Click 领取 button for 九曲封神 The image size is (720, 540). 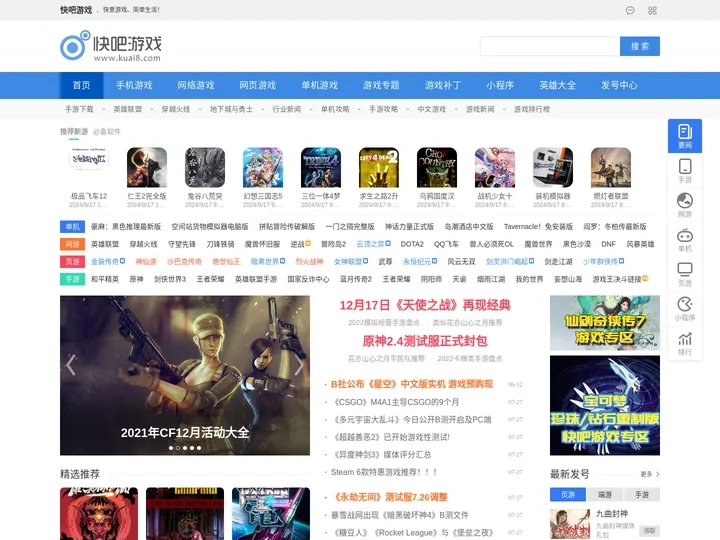tap(649, 530)
